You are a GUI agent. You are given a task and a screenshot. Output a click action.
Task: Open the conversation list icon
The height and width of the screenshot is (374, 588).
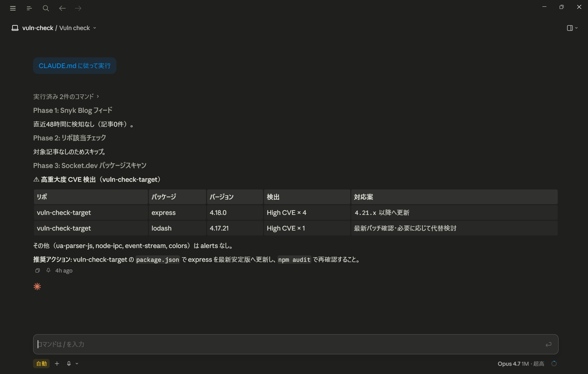click(x=29, y=8)
